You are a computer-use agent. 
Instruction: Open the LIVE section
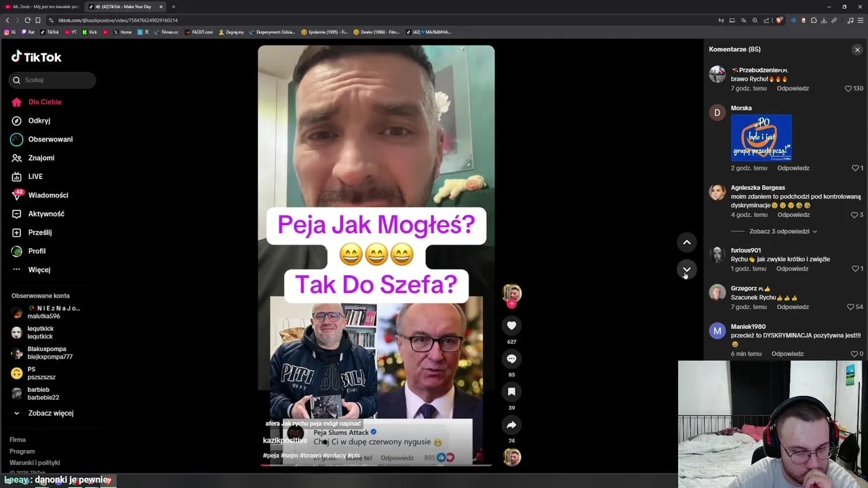tap(26, 176)
